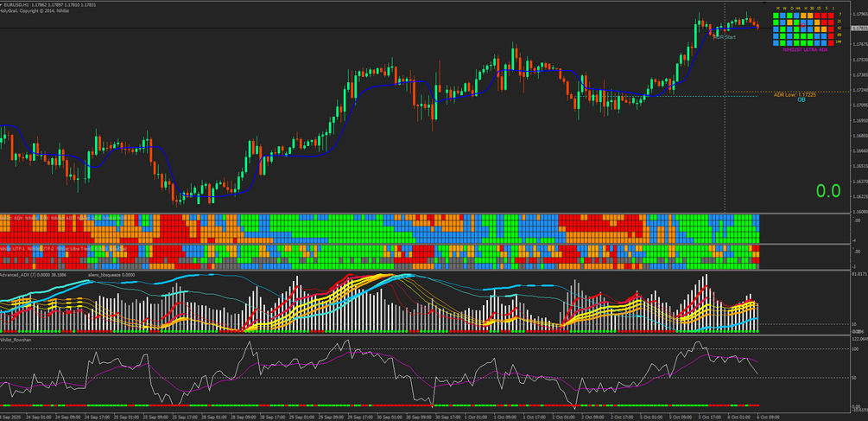This screenshot has width=868, height=421.
Task: Select the Nihilist_Rowshan indicator label
Action: 15,339
